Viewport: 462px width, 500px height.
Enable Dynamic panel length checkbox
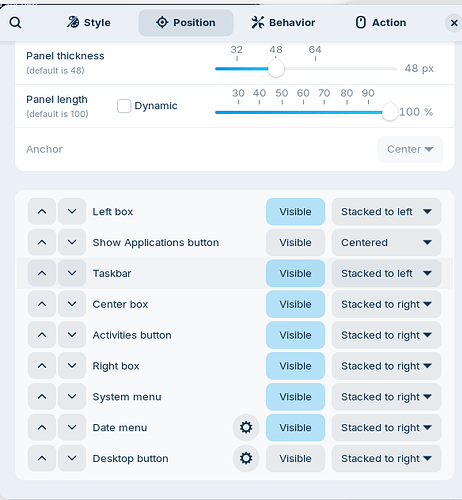124,106
